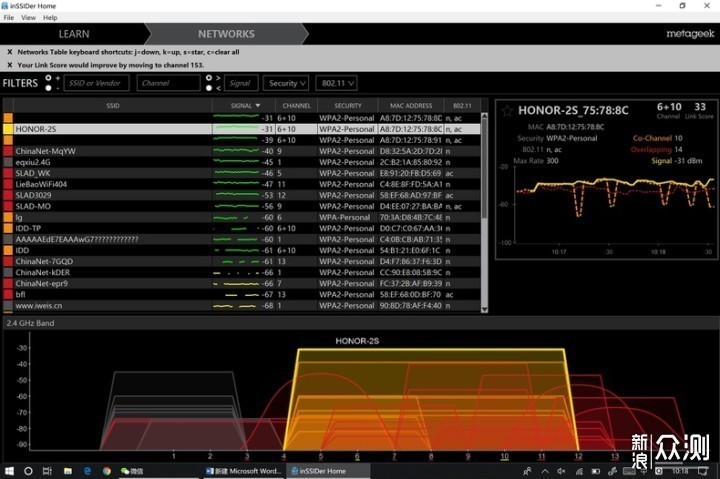
Task: Click inSSIDer Home taskbar button
Action: tap(328, 471)
